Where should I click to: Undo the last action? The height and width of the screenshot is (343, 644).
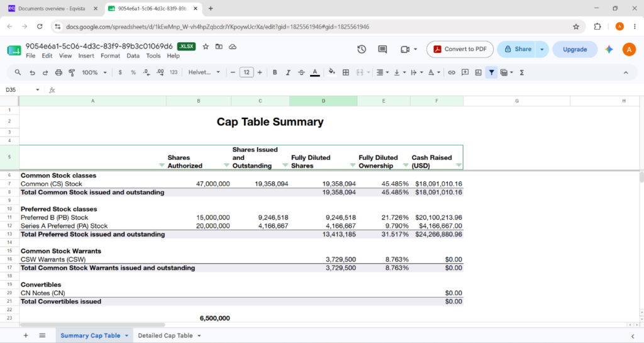[32, 72]
